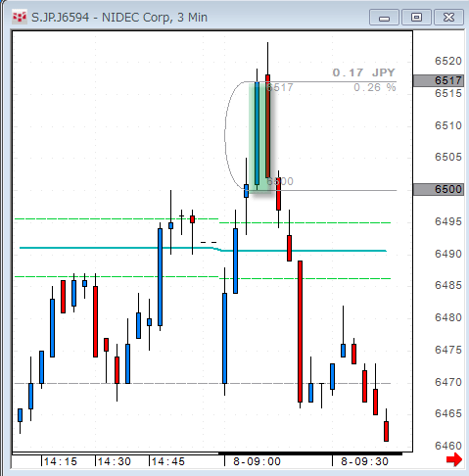Click the 0.26 % measurement label
This screenshot has height=476, width=469.
[375, 87]
